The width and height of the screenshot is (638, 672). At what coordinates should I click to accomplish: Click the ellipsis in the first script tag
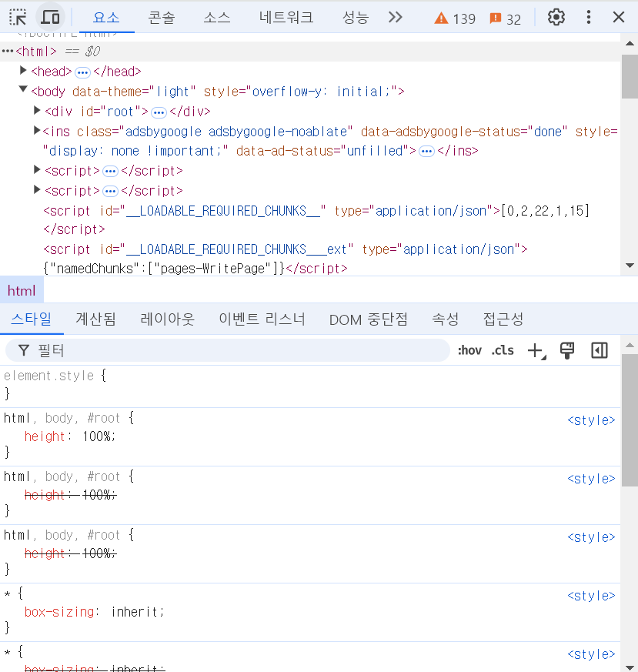click(110, 172)
